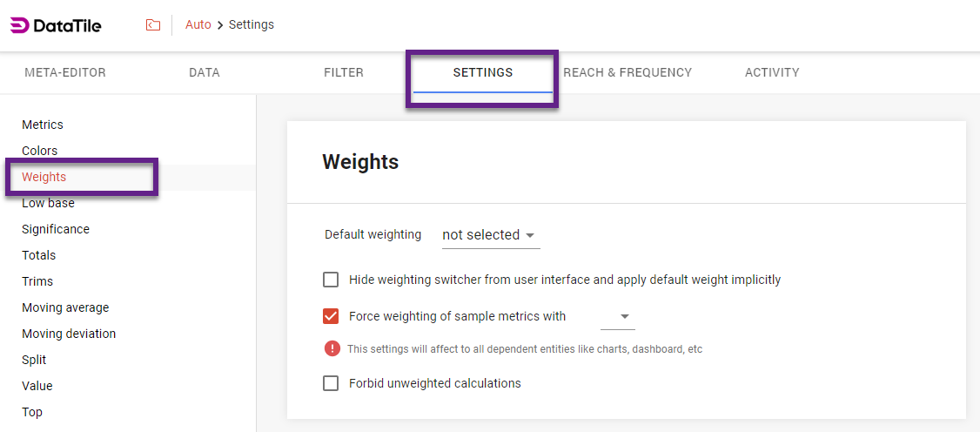
Task: Select the Filter tab
Action: coord(344,72)
